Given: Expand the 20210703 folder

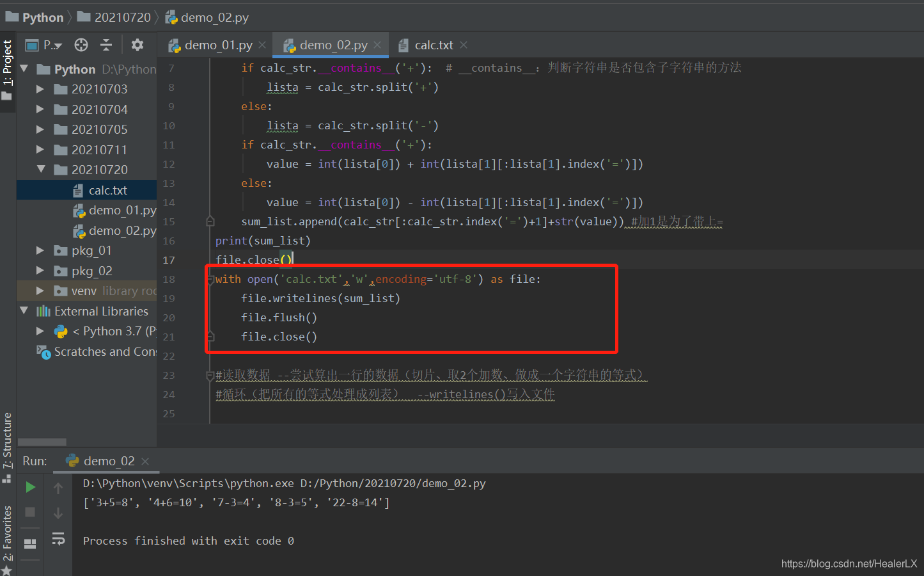Looking at the screenshot, I should coord(40,89).
